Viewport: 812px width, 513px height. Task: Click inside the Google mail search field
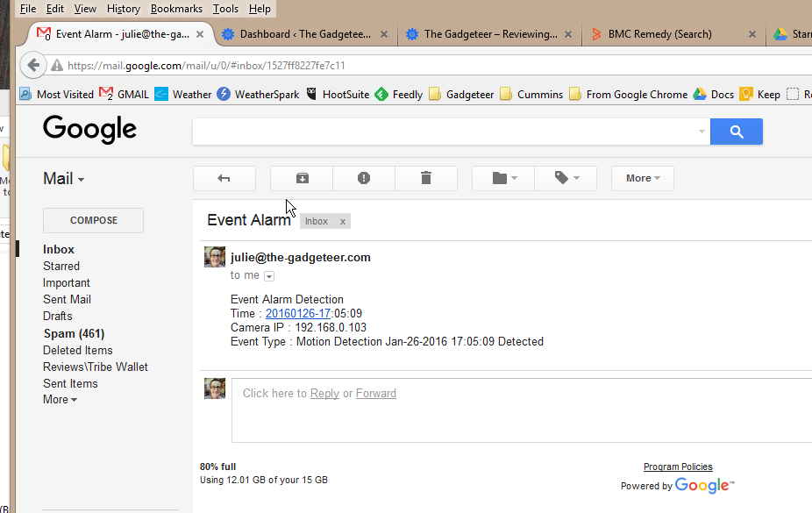click(443, 132)
